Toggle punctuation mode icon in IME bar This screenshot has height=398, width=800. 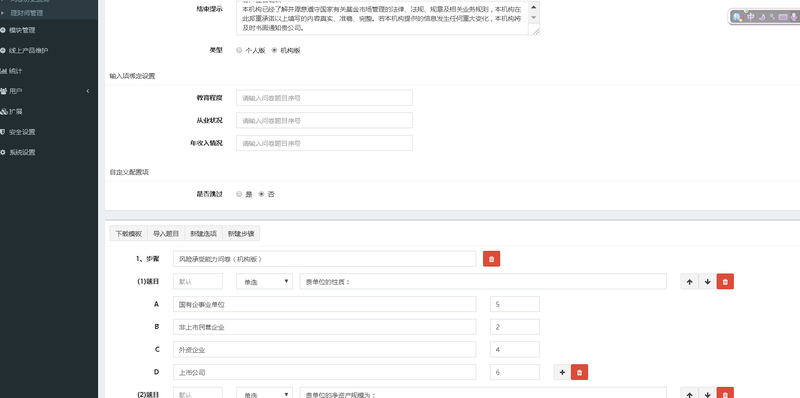[772, 17]
